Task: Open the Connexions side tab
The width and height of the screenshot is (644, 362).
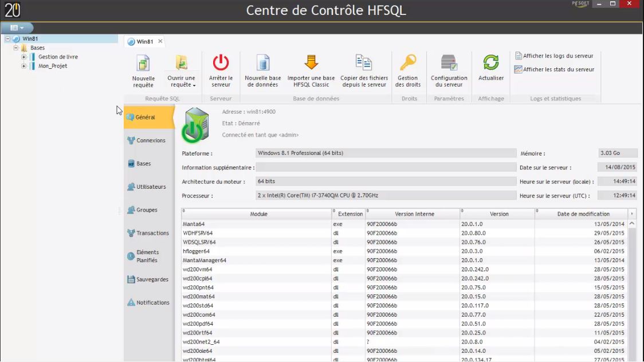Action: click(x=149, y=141)
